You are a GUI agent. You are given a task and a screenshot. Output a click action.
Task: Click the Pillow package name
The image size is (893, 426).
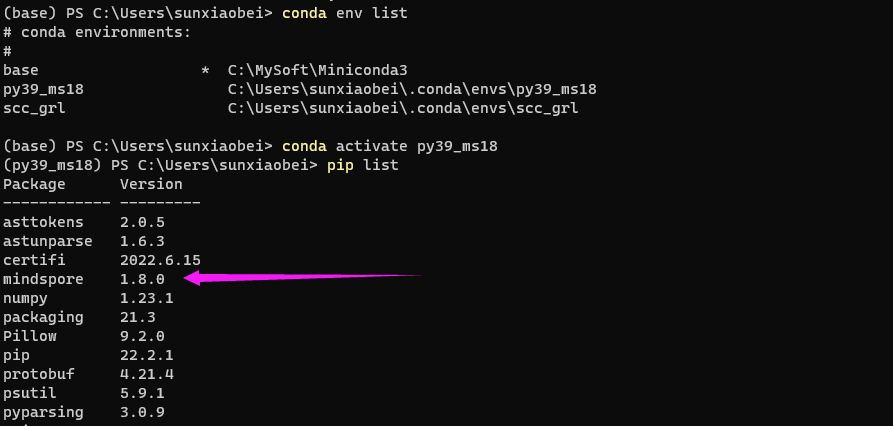point(30,336)
